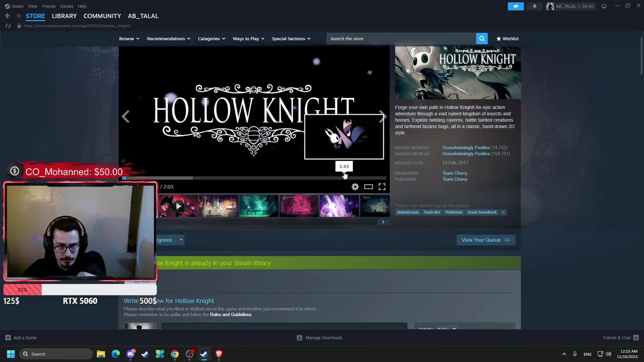Show next media with right arrow

click(x=383, y=117)
